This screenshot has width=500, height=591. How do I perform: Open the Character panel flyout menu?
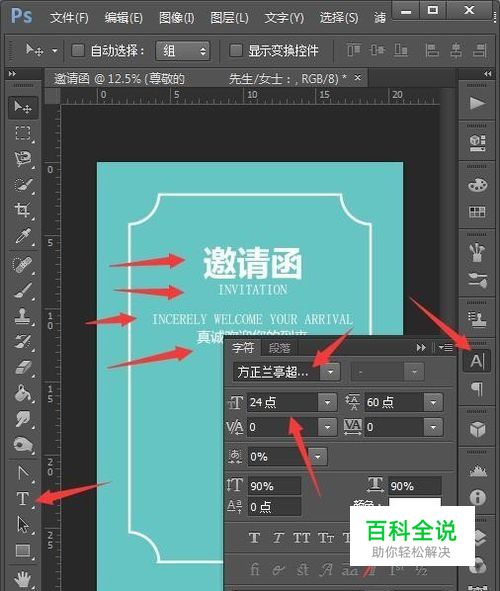pos(446,347)
